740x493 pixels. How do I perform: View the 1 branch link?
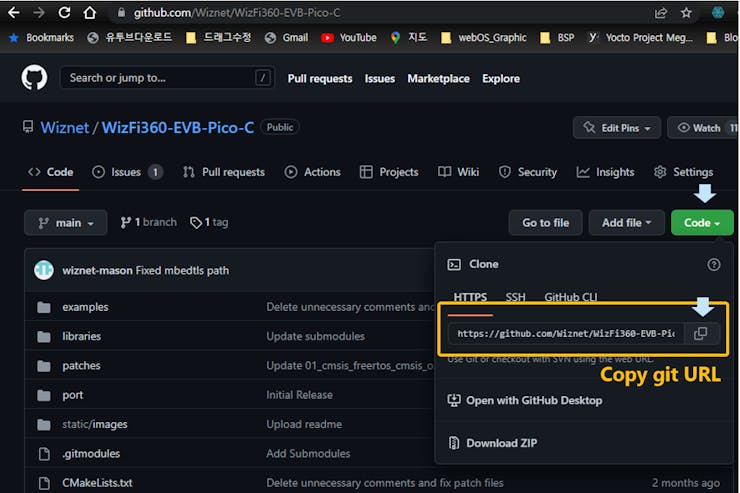pyautogui.click(x=149, y=222)
